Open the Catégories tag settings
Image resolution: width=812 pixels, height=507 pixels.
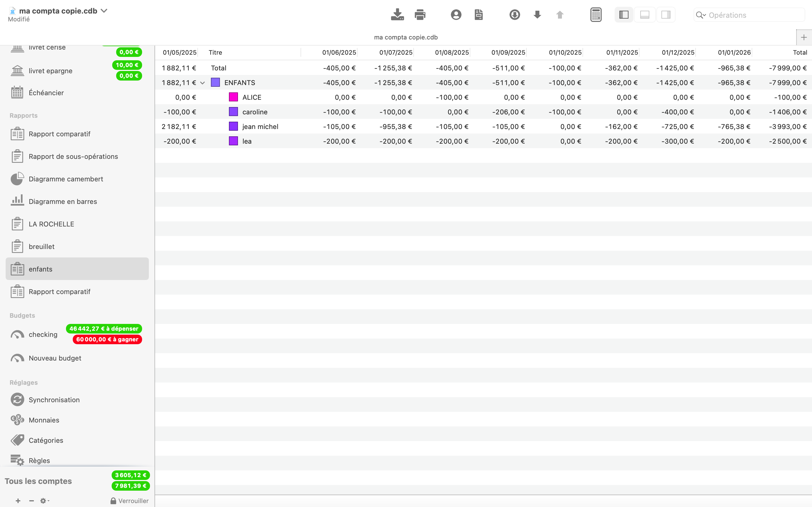(46, 440)
